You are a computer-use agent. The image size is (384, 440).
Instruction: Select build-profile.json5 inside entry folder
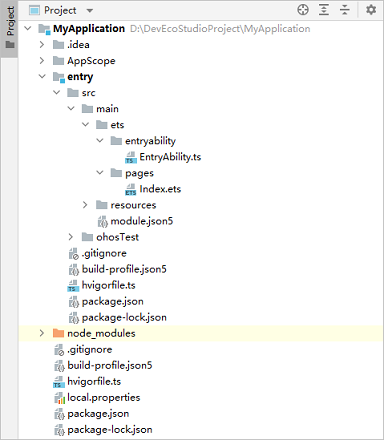(x=117, y=269)
